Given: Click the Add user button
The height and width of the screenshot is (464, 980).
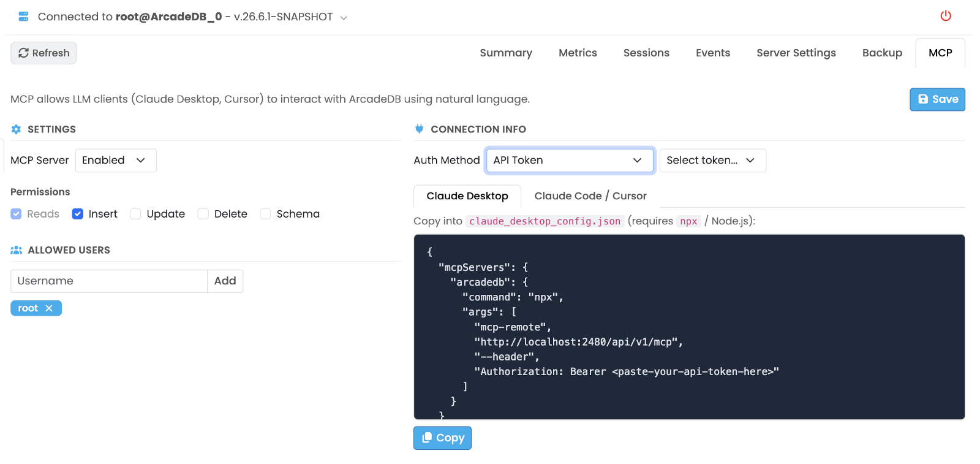Looking at the screenshot, I should [225, 281].
